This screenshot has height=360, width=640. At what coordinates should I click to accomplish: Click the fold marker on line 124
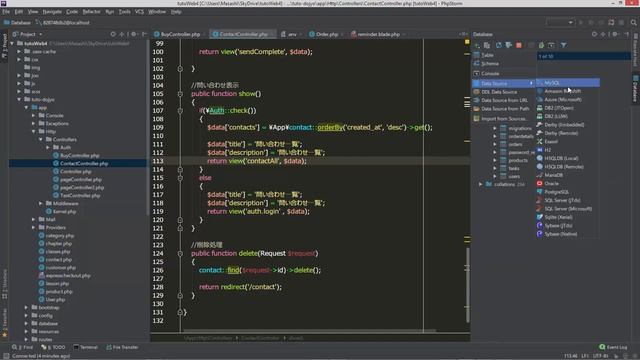point(180,253)
